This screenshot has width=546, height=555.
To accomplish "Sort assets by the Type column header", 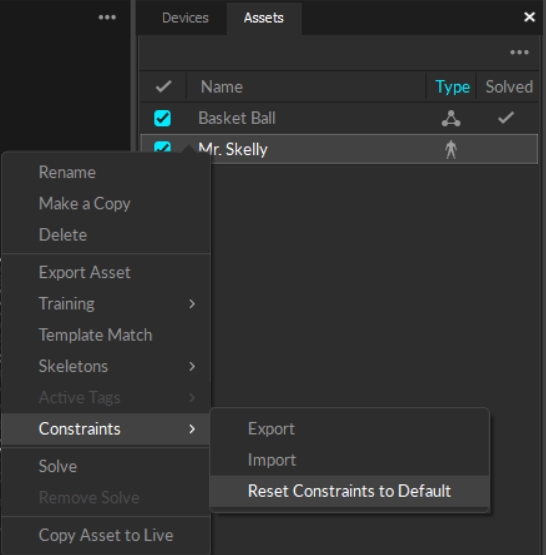I will [x=452, y=87].
